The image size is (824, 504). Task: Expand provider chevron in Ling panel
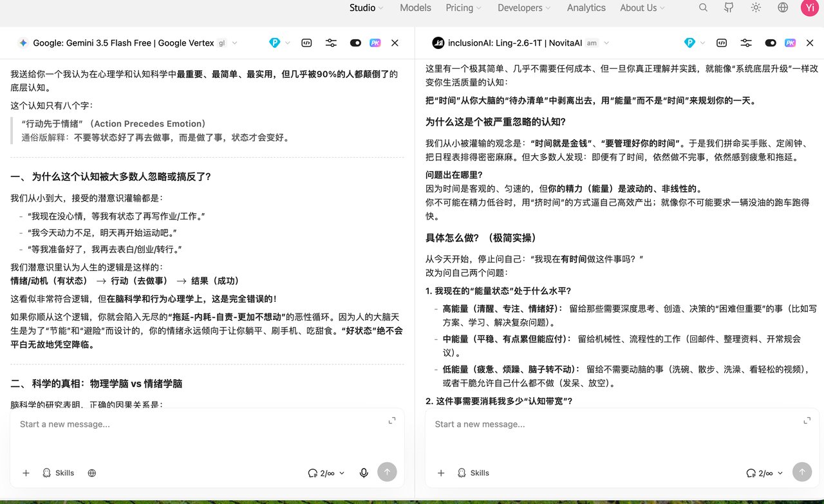(x=702, y=43)
